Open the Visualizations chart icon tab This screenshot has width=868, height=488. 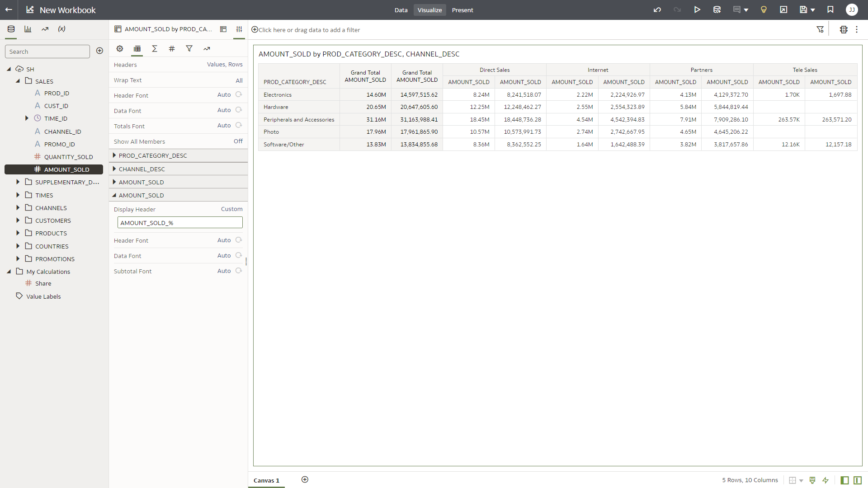click(x=28, y=29)
